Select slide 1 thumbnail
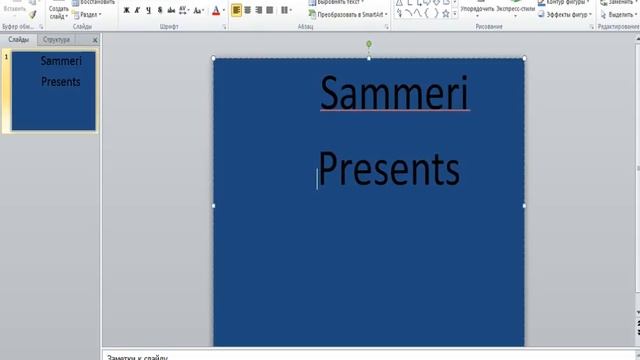The image size is (640, 360). tap(53, 91)
